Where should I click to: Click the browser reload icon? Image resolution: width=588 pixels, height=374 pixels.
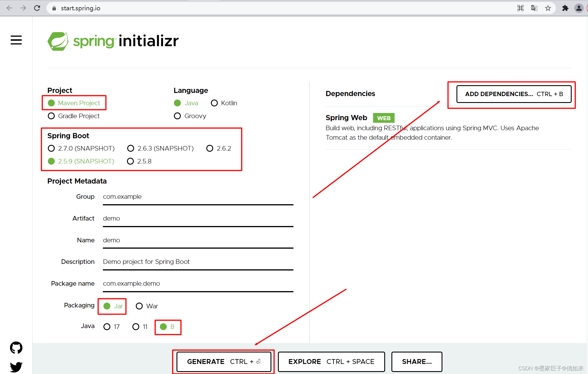(37, 8)
